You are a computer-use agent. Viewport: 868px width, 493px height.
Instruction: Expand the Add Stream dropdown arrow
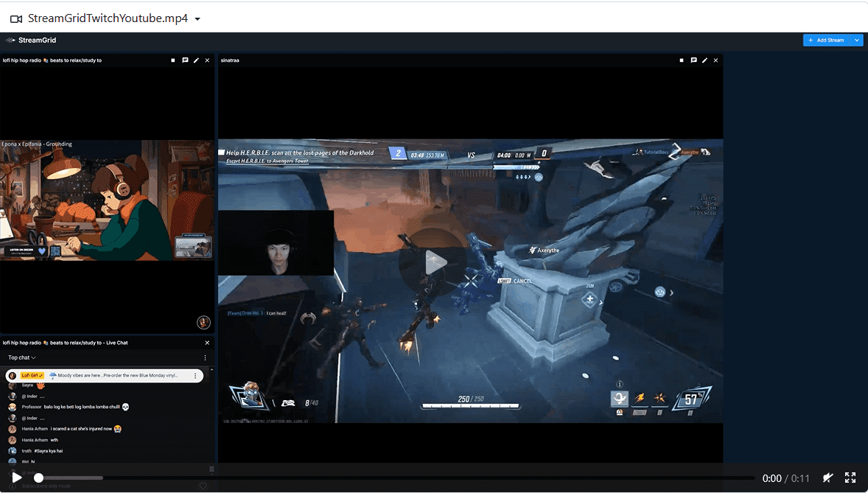pos(856,41)
